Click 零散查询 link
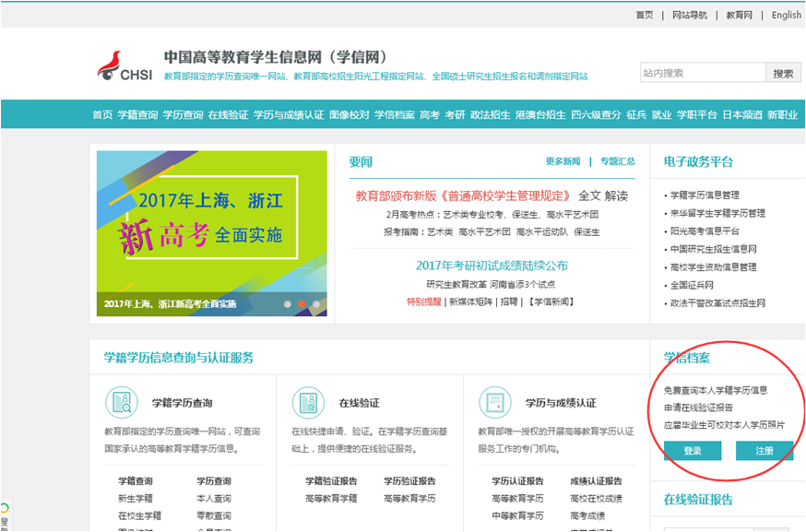The height and width of the screenshot is (532, 806). [214, 515]
